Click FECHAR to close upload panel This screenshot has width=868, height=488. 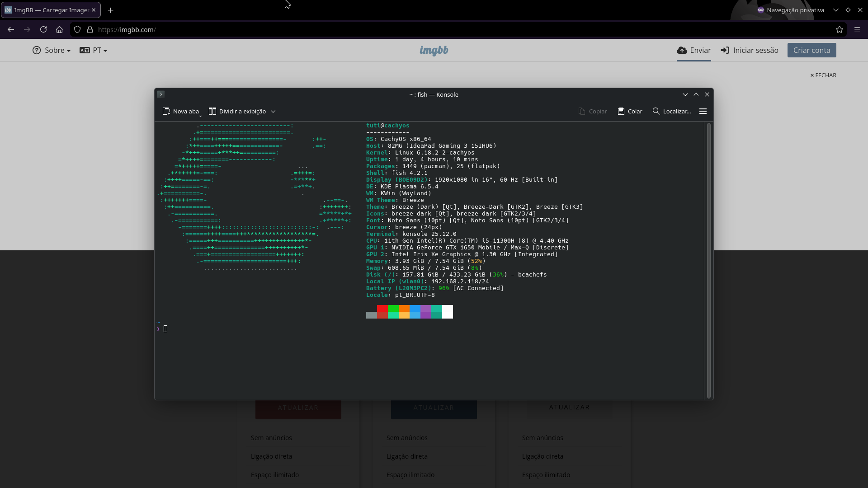coord(823,75)
